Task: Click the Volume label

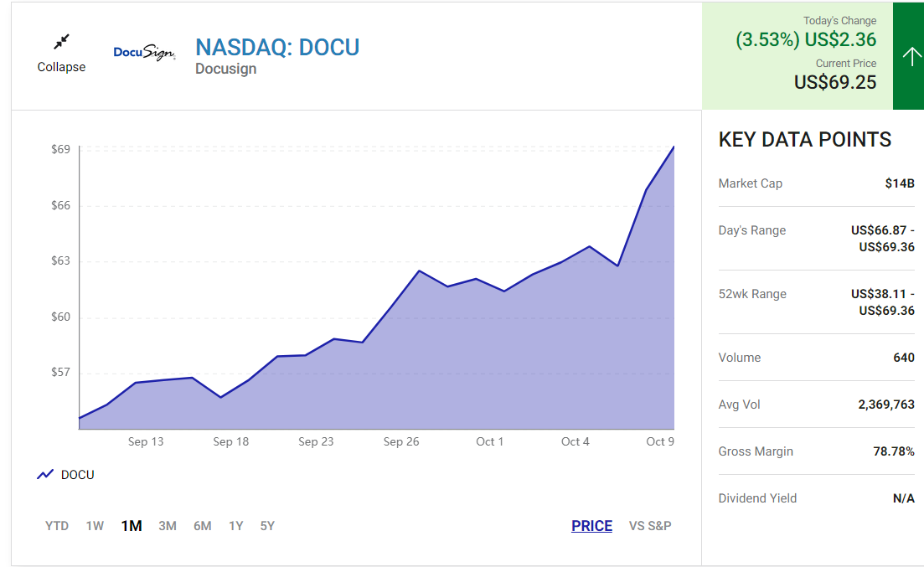Action: click(x=740, y=358)
